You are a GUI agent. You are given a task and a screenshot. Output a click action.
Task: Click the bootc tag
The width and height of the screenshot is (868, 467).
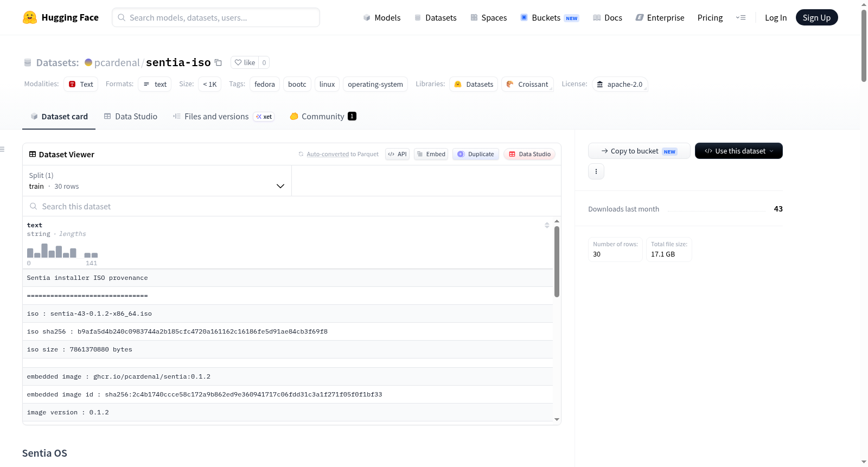297,84
